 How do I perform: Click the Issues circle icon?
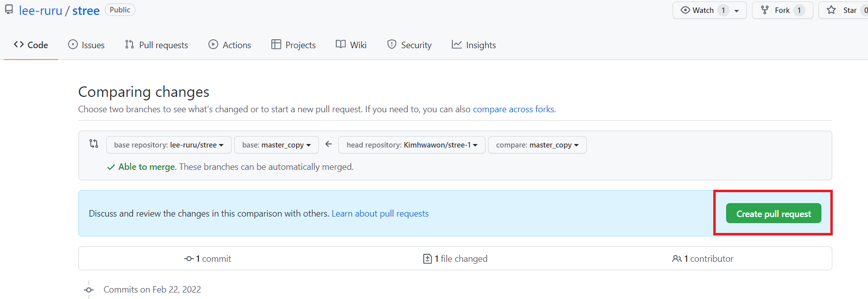pos(73,44)
